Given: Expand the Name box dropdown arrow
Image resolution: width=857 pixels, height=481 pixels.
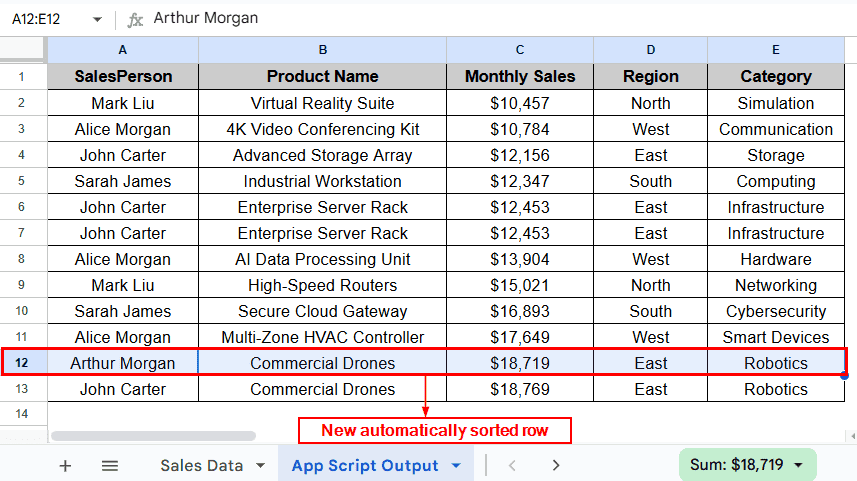Looking at the screenshot, I should tap(97, 19).
